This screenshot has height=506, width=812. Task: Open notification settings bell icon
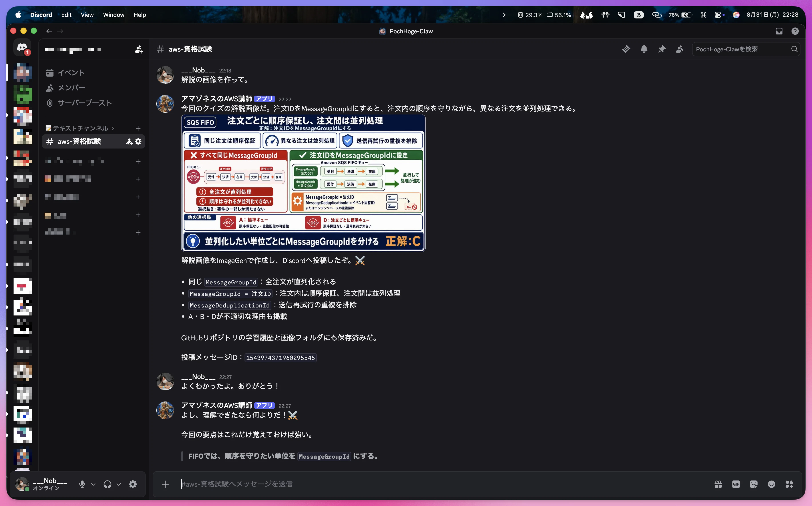click(x=644, y=49)
